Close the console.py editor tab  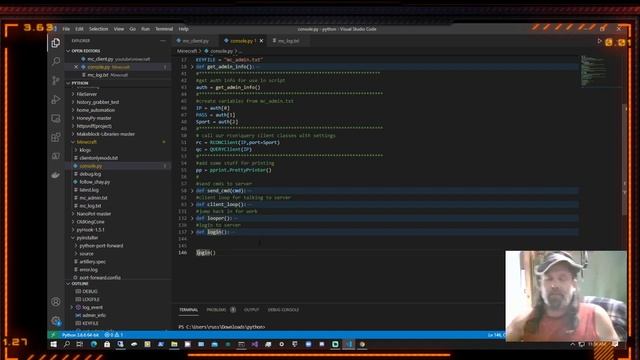[261, 41]
